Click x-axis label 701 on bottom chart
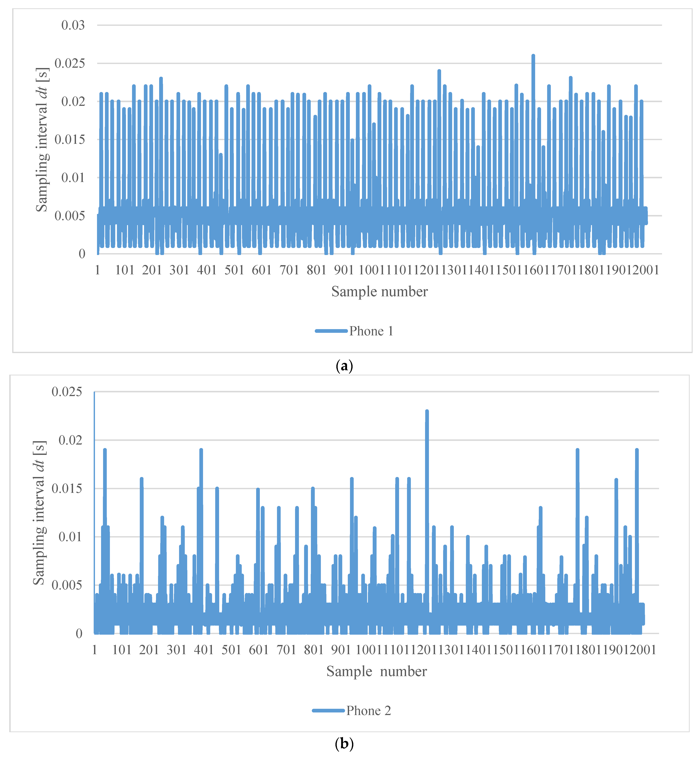 coord(286,650)
